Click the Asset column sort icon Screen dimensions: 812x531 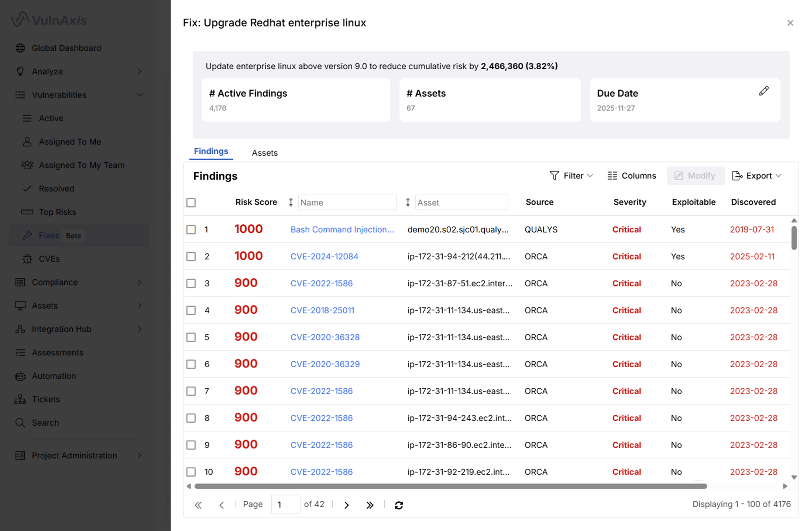point(408,202)
